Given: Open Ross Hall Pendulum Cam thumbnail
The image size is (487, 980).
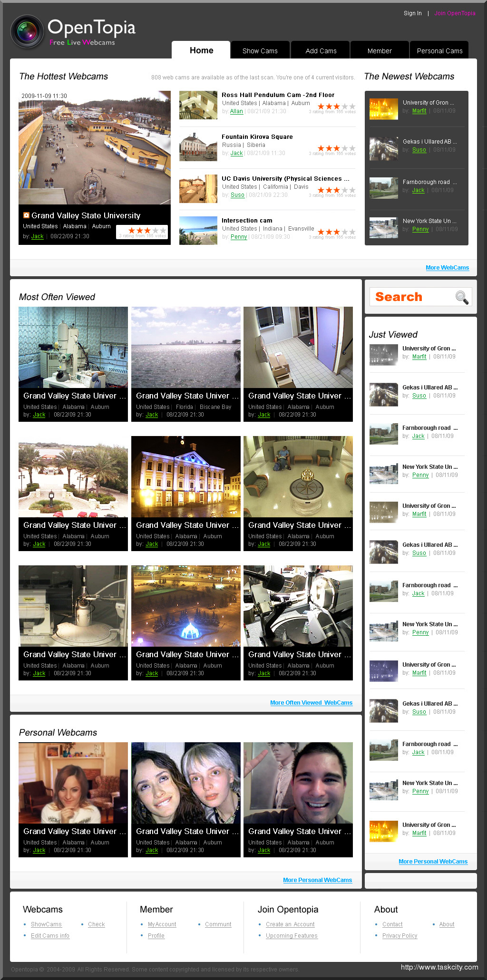Looking at the screenshot, I should (x=198, y=105).
